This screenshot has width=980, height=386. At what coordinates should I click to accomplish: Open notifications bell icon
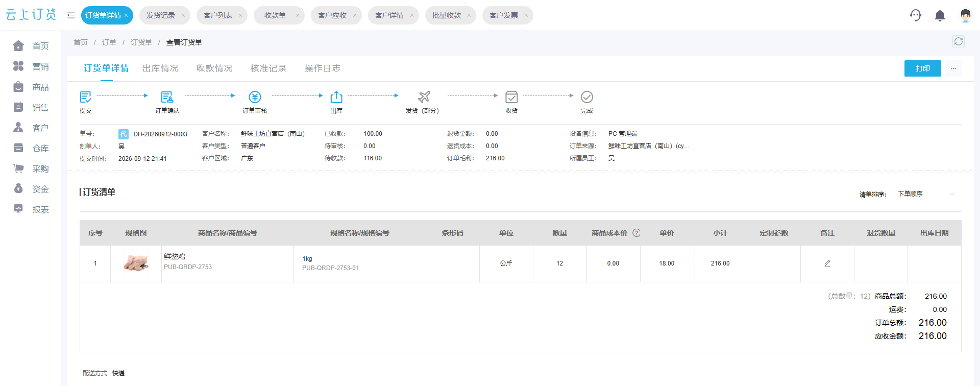[940, 16]
